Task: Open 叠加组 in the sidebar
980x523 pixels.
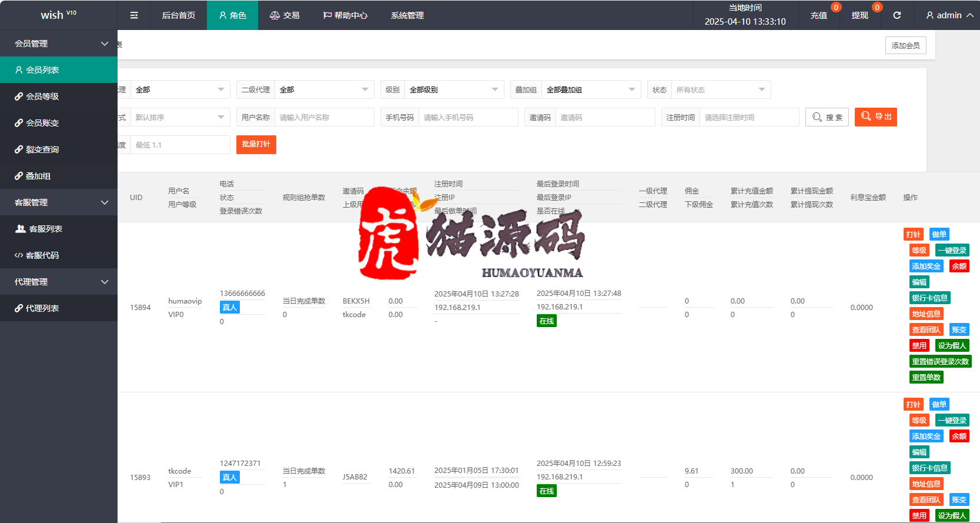Action: click(x=59, y=176)
